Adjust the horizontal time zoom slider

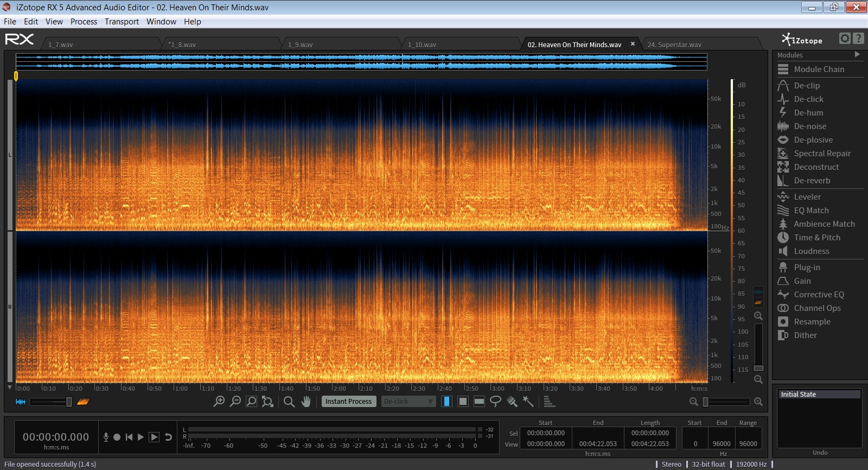point(726,402)
